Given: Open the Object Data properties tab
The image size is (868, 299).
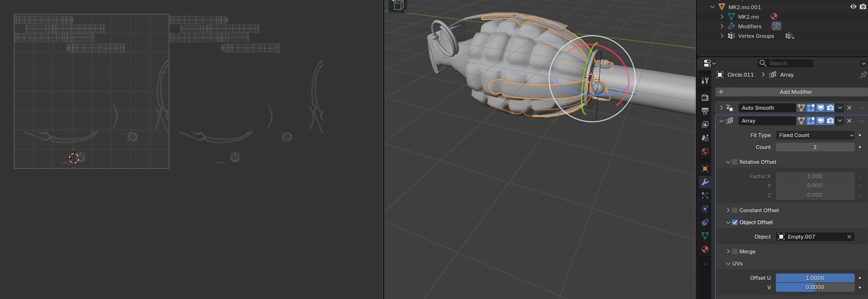Looking at the screenshot, I should point(705,236).
